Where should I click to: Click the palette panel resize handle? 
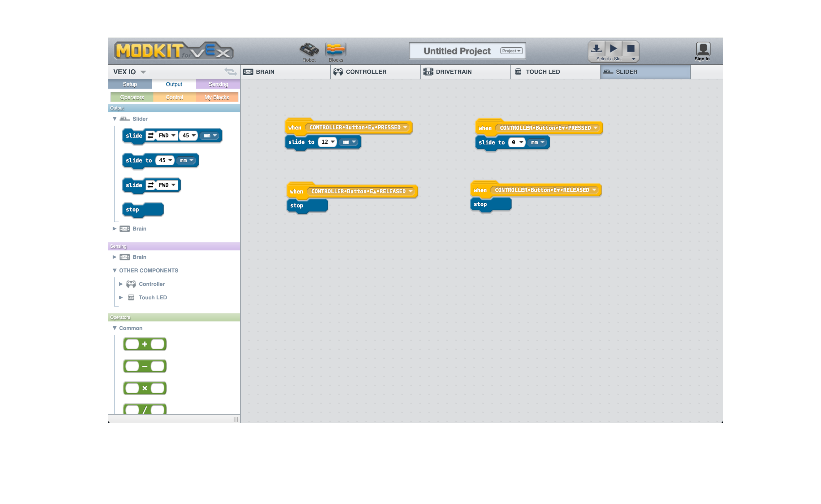[x=236, y=419]
